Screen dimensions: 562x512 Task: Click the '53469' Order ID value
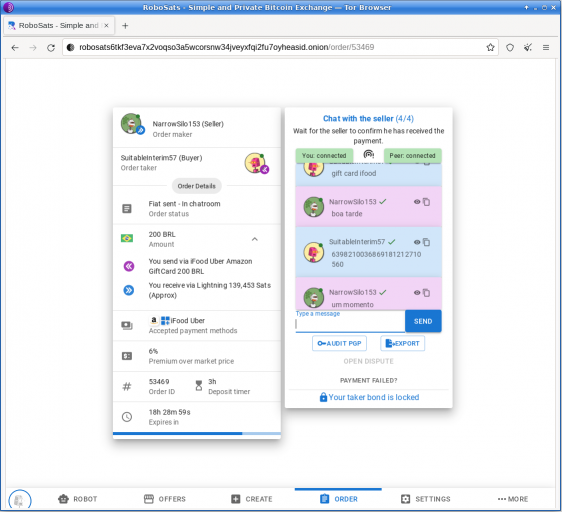click(x=159, y=381)
